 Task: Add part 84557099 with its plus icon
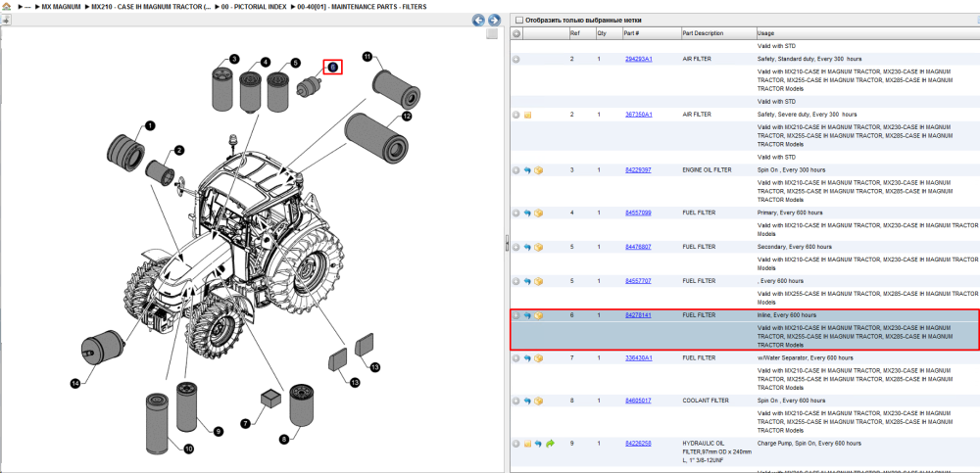(x=516, y=213)
